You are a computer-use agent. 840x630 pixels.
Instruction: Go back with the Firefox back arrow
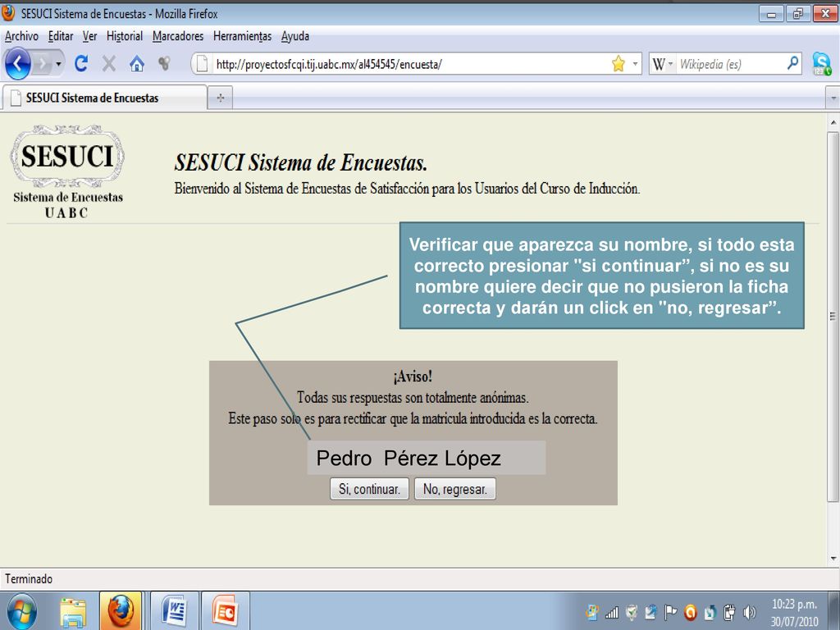tap(17, 64)
